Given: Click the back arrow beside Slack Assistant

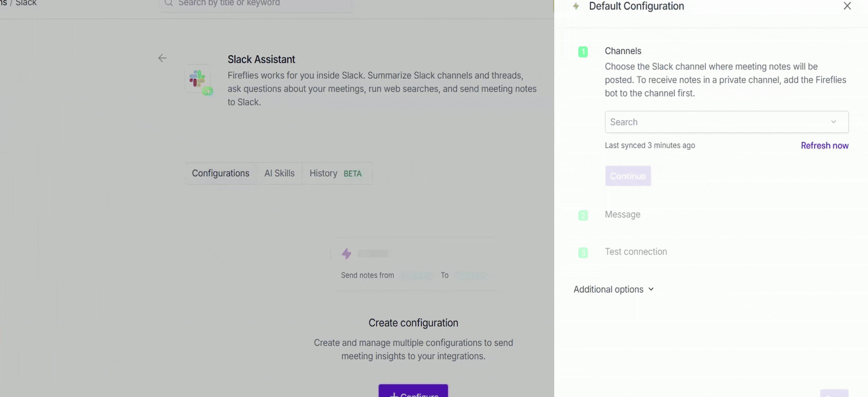Looking at the screenshot, I should click(x=162, y=58).
